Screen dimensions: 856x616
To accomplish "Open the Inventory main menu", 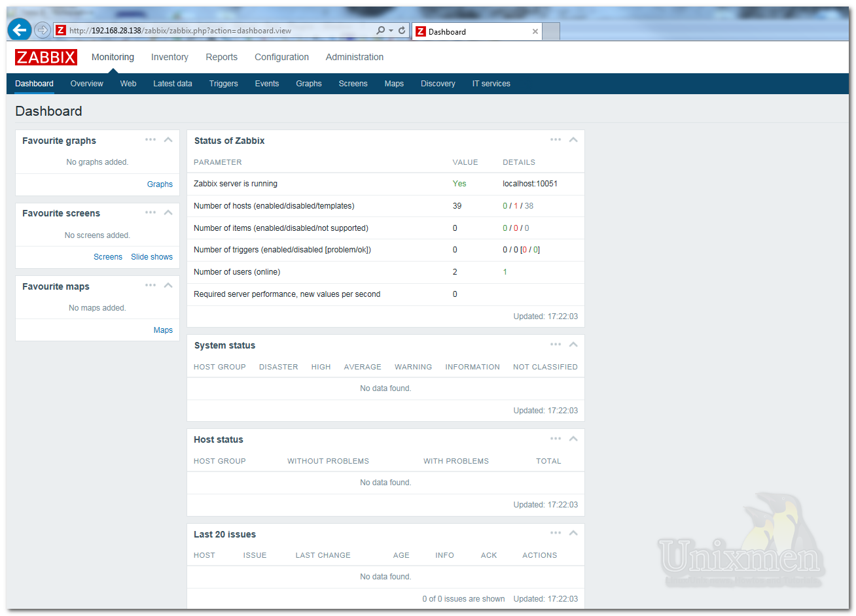I will click(x=169, y=57).
